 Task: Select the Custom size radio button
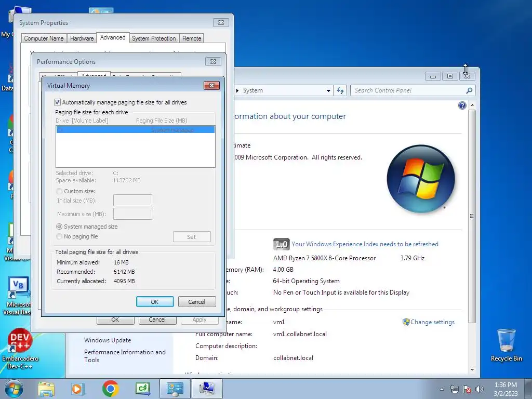59,191
